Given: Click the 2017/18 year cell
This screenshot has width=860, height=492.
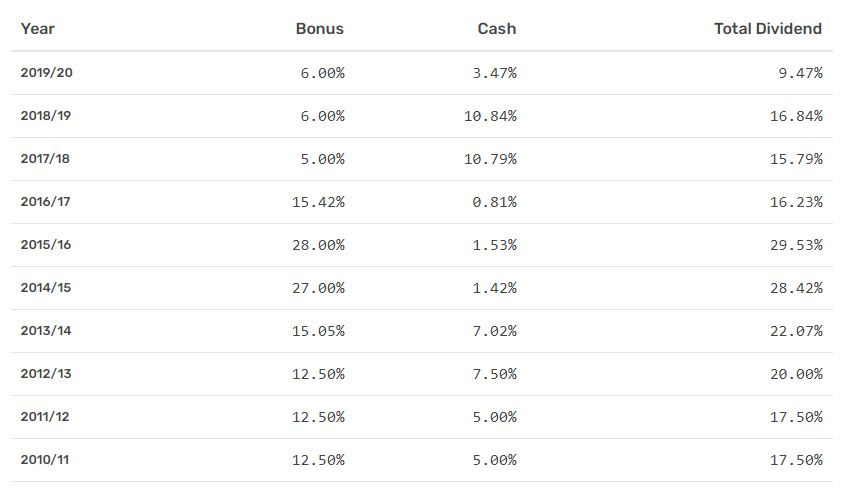Looking at the screenshot, I should [x=46, y=159].
